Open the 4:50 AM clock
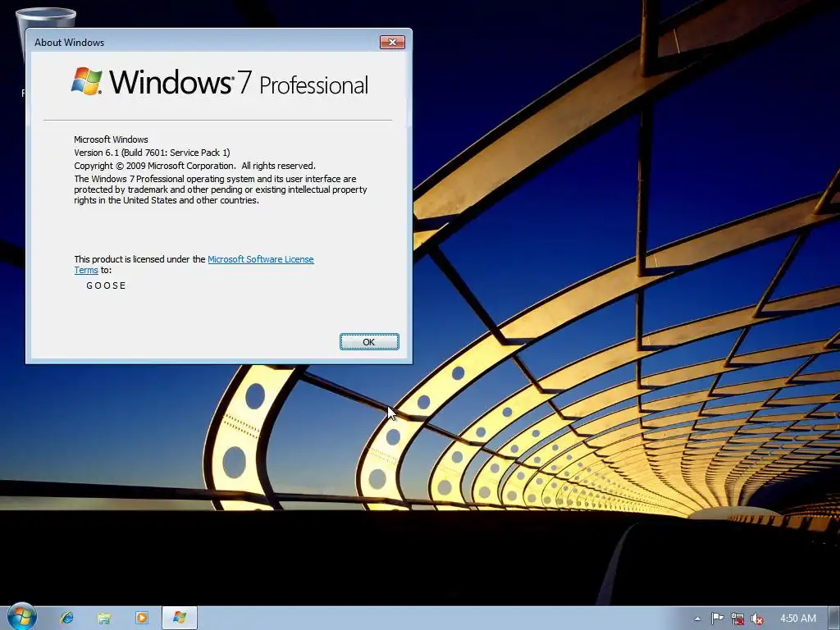This screenshot has height=630, width=840. point(797,619)
